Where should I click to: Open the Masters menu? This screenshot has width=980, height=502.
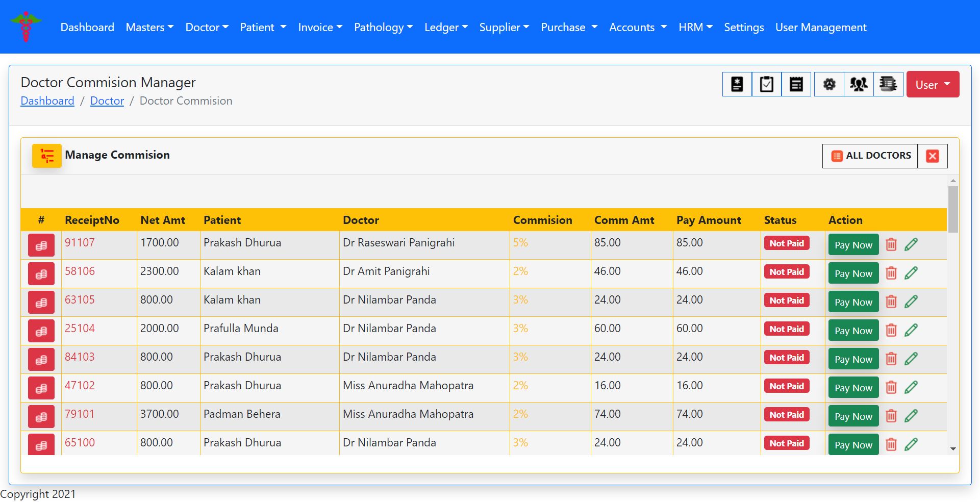[x=149, y=28]
